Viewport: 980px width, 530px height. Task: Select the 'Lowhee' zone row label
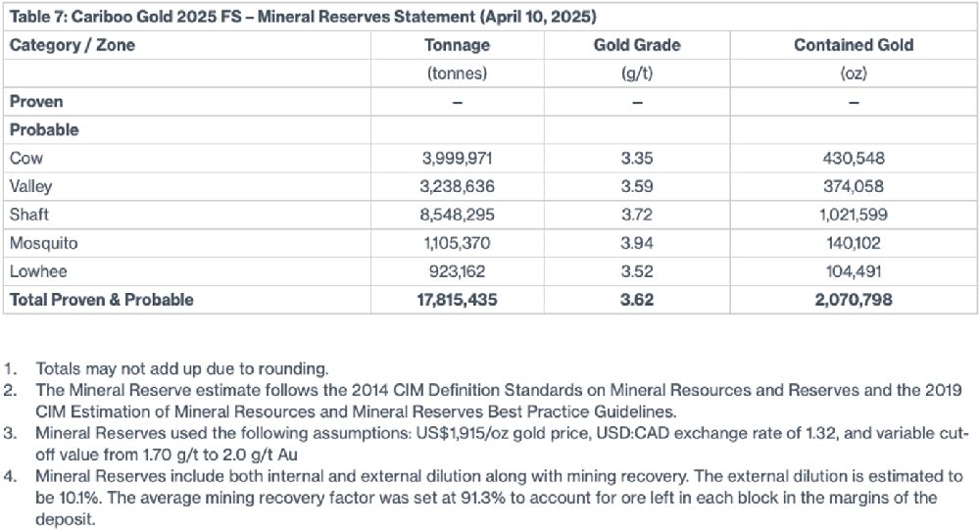pyautogui.click(x=37, y=271)
